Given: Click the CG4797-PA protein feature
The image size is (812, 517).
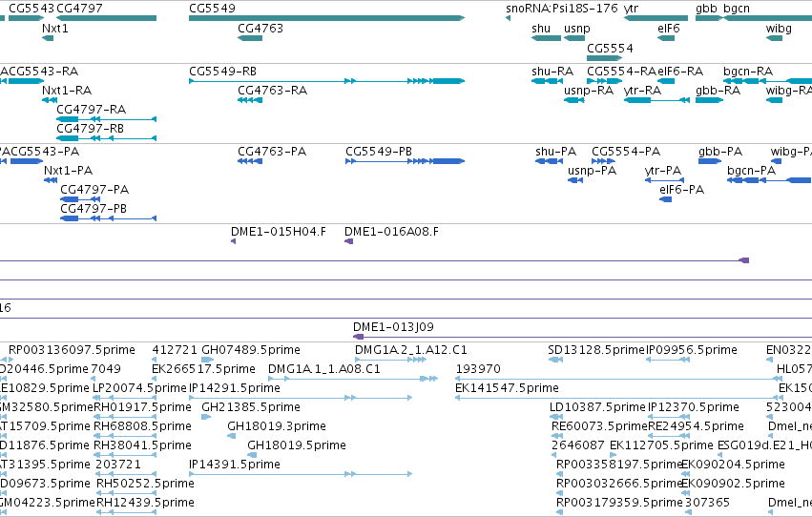Looking at the screenshot, I should [x=80, y=199].
